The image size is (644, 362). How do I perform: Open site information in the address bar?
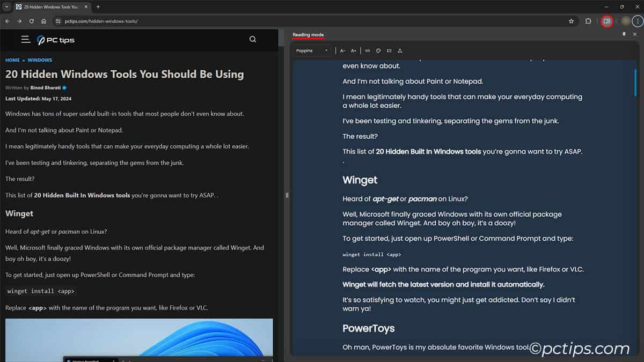pyautogui.click(x=57, y=21)
